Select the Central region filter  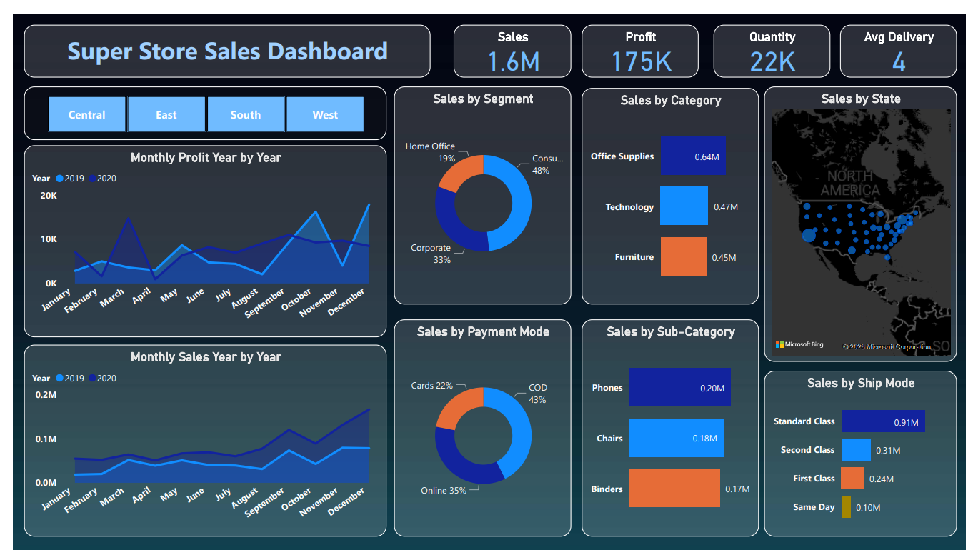coord(86,114)
